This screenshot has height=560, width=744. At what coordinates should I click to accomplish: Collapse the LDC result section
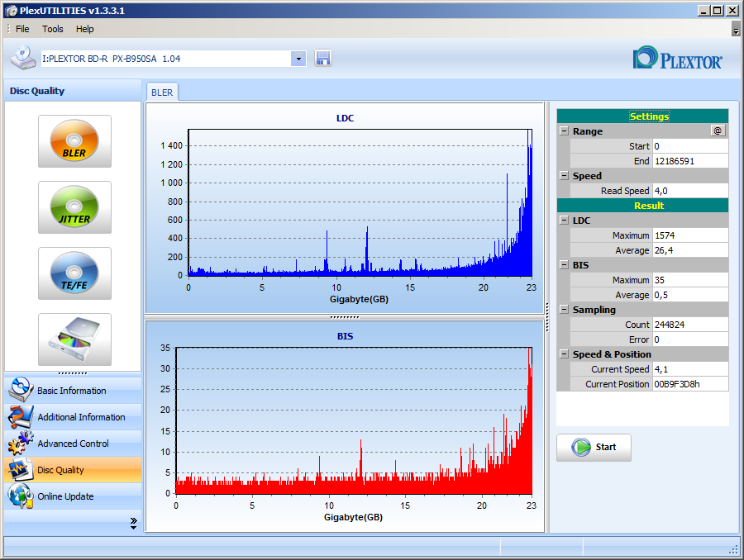(564, 220)
